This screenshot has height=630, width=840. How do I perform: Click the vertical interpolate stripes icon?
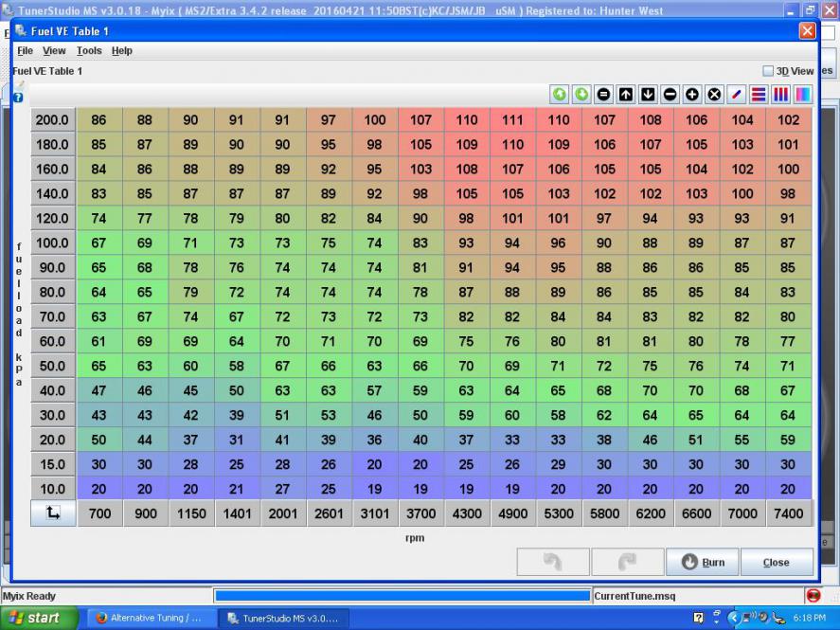point(780,95)
